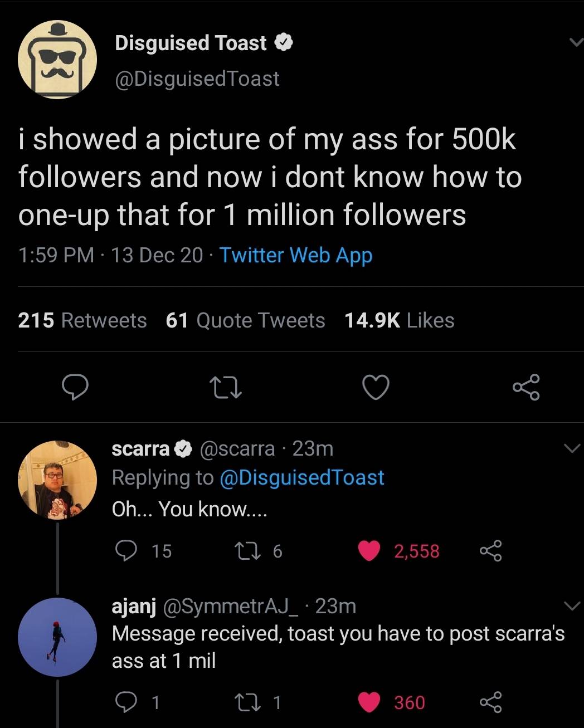This screenshot has width=584, height=728.
Task: Retweet scarra's reply
Action: click(x=259, y=551)
